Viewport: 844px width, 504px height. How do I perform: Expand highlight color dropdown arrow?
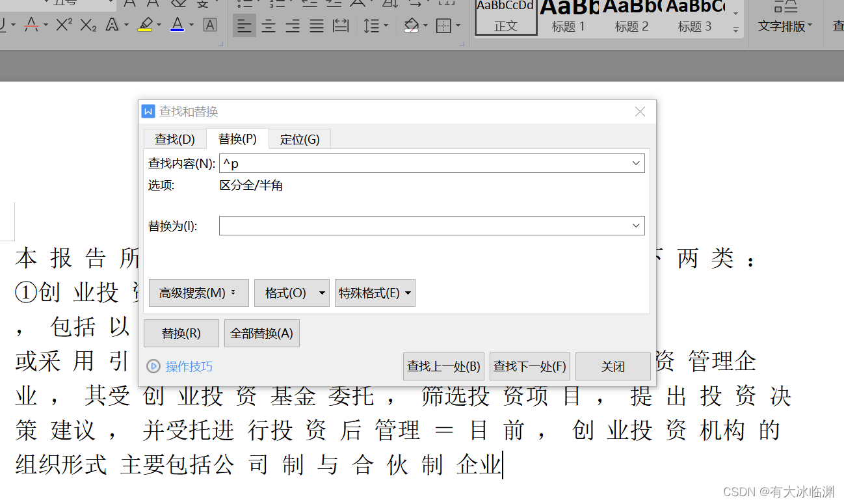[158, 26]
